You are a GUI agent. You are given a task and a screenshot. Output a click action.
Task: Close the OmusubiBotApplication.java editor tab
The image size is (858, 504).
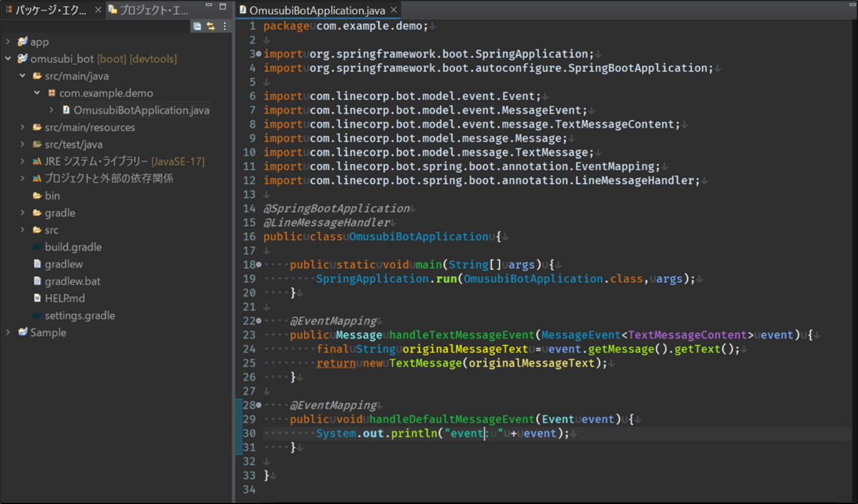point(393,10)
